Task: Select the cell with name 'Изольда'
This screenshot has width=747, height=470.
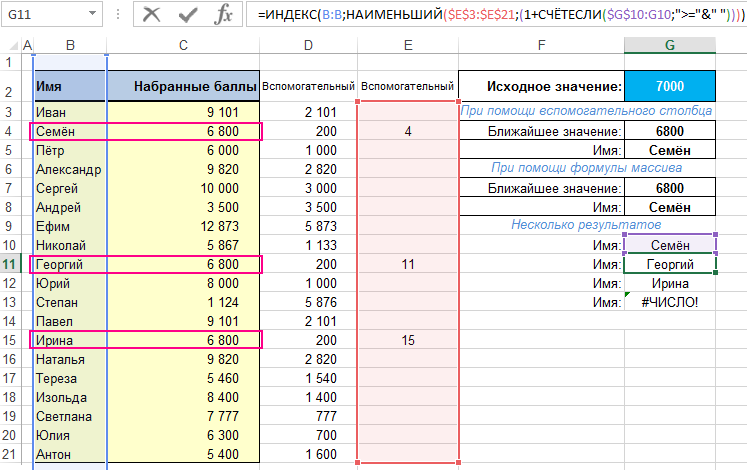Action: [x=70, y=397]
